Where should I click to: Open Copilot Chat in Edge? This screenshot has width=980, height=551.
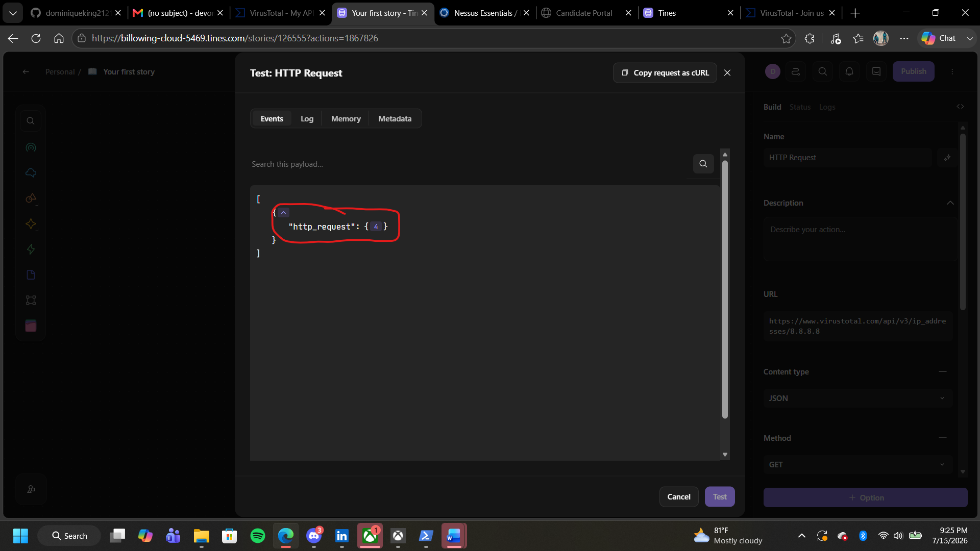click(x=939, y=38)
